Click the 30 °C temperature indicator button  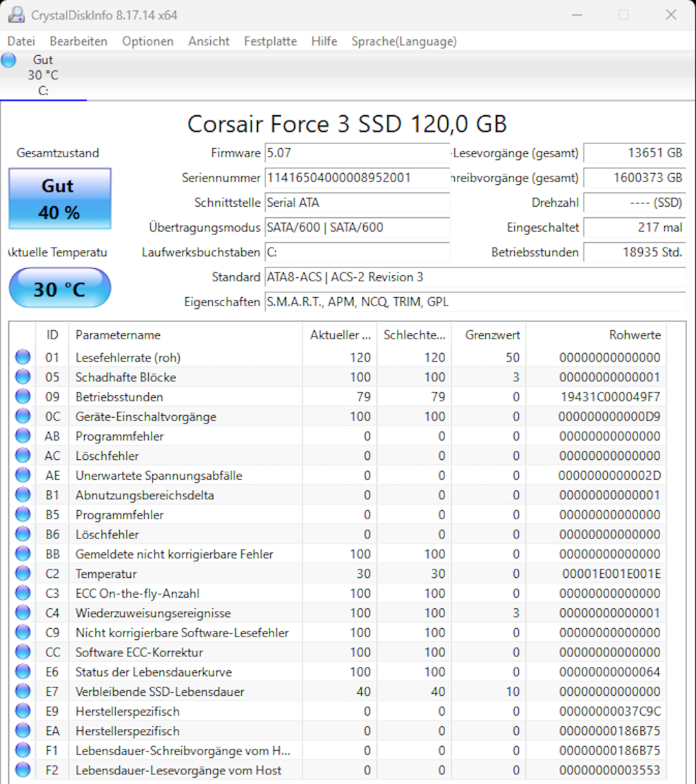(59, 288)
